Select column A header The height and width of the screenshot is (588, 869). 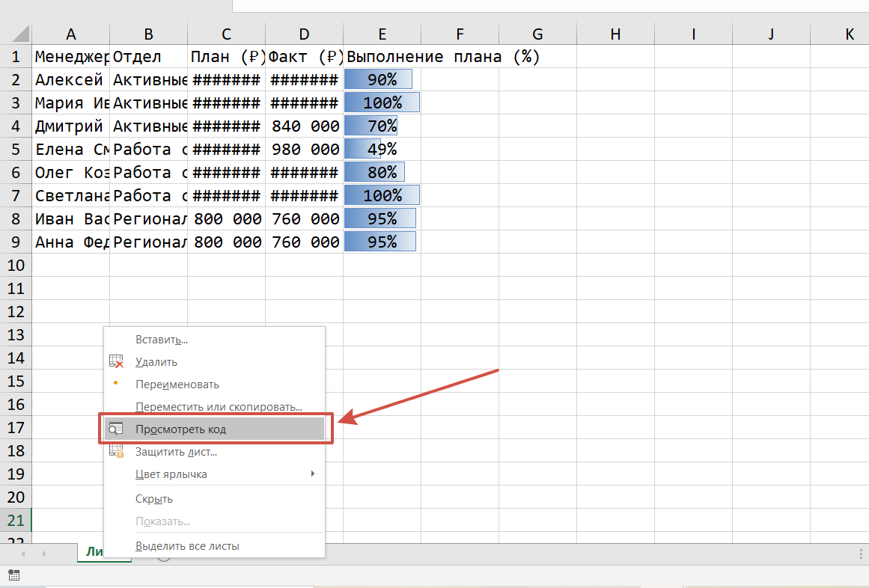point(71,34)
